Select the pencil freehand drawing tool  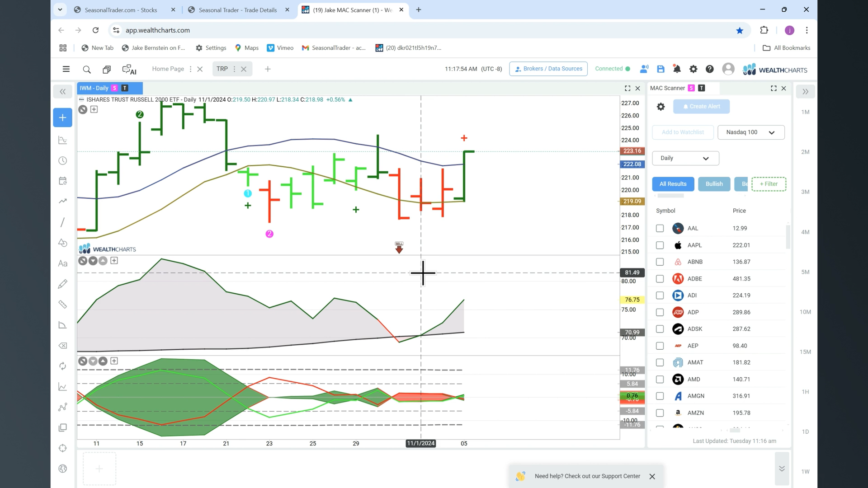63,284
